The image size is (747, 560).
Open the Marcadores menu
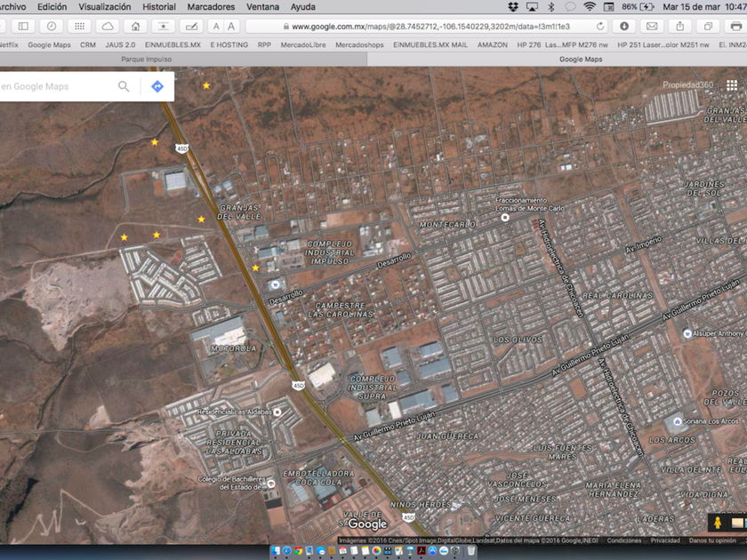click(x=211, y=6)
